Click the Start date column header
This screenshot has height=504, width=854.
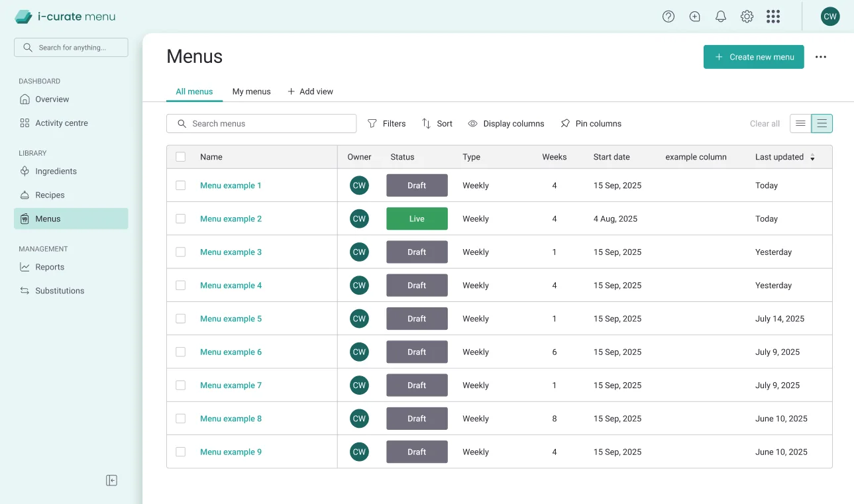point(612,157)
